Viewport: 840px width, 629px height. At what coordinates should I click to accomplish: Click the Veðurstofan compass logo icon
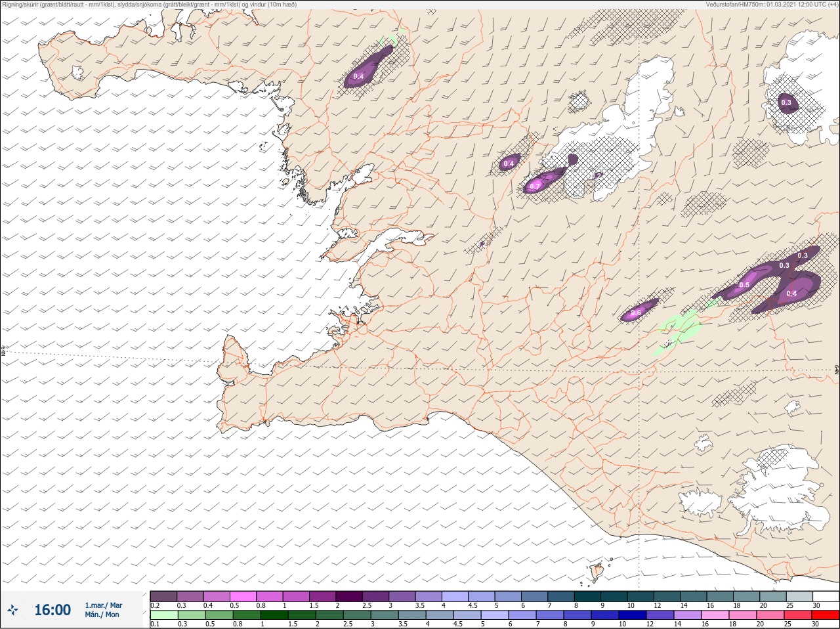[13, 611]
